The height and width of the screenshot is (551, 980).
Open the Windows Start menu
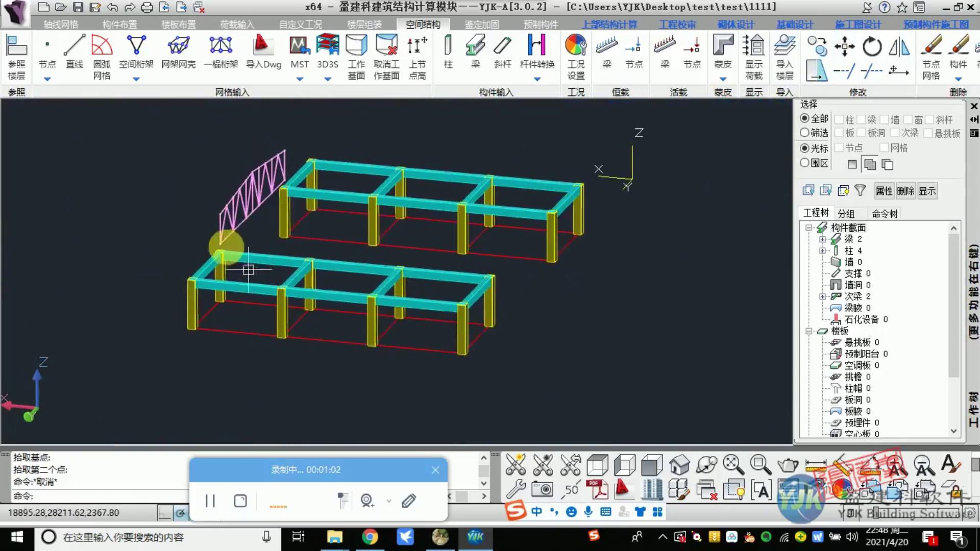[x=17, y=537]
